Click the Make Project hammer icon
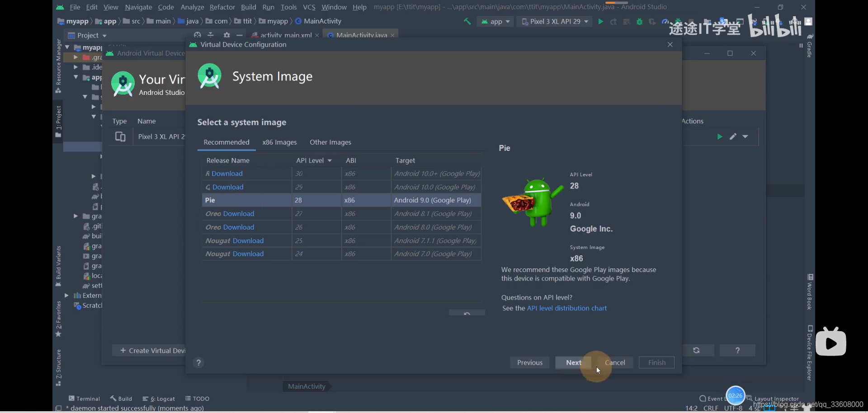 click(x=467, y=21)
